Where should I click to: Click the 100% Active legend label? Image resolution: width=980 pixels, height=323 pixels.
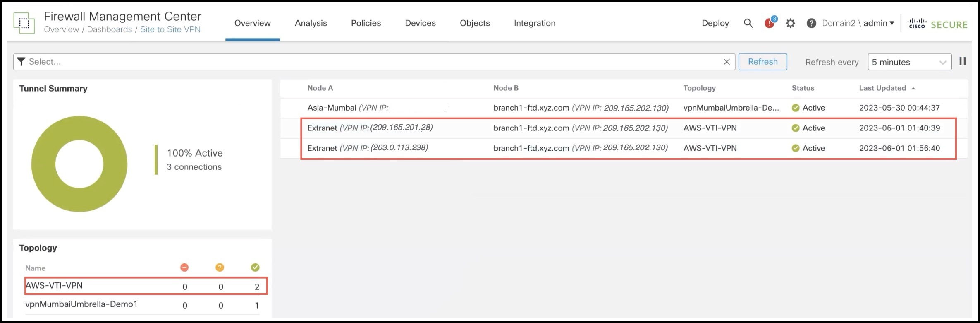click(195, 153)
